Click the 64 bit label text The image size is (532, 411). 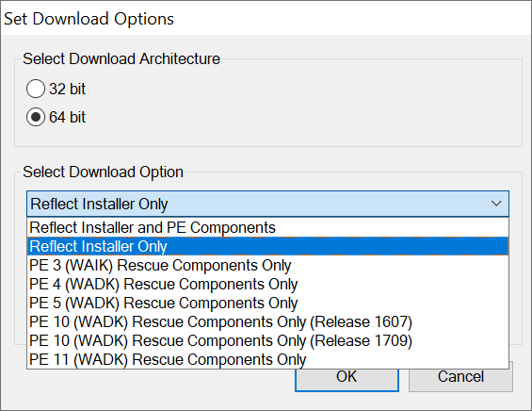coord(67,117)
